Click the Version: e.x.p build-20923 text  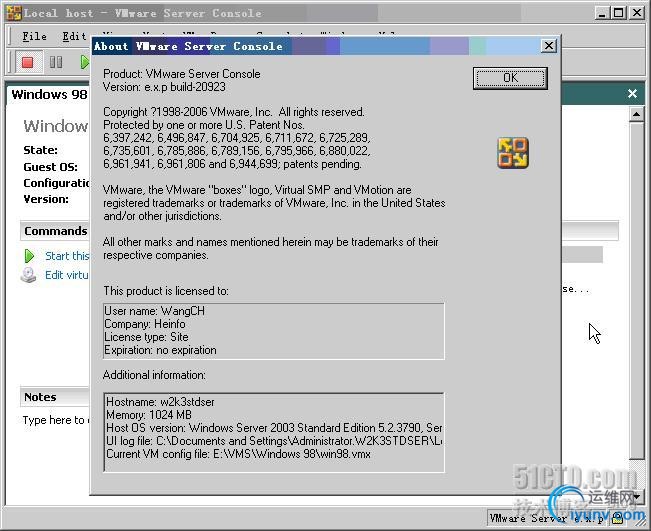[164, 87]
